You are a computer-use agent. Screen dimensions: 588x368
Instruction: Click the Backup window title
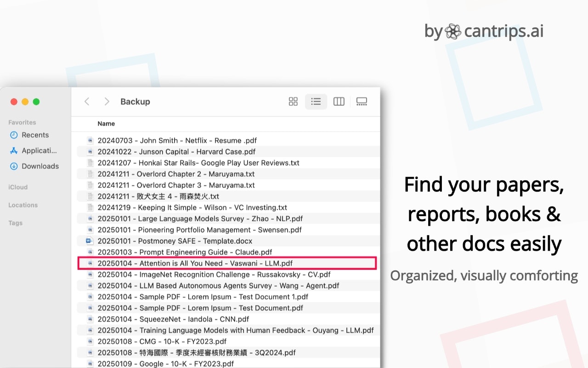pos(135,102)
